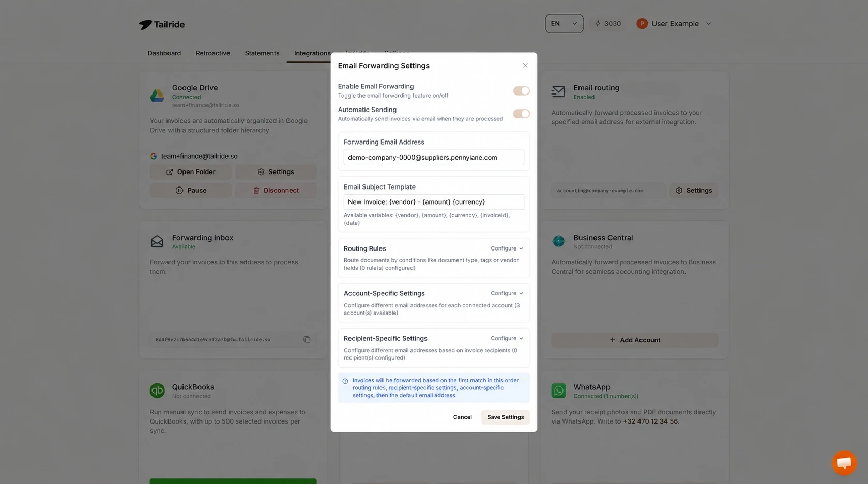Click the user avatar icon
Screen dimensions: 868x484
[x=642, y=24]
